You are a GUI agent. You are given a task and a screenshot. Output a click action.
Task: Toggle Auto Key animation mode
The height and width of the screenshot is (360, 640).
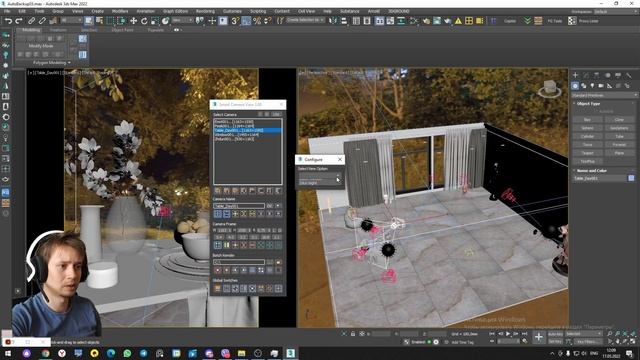click(x=555, y=334)
